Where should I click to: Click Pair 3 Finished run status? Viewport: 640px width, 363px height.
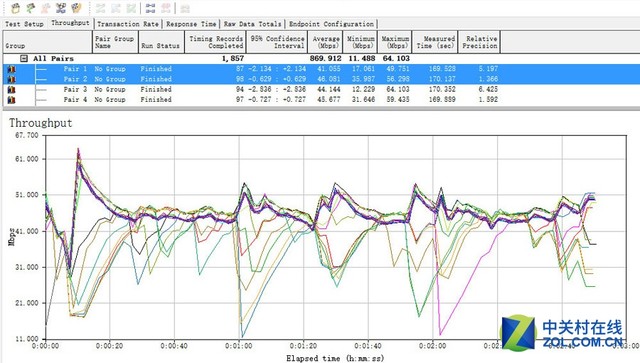[x=156, y=89]
